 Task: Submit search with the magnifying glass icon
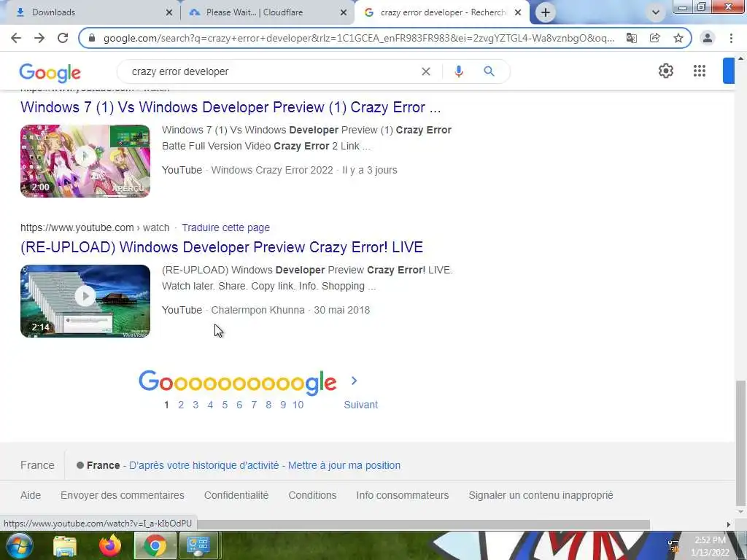(x=489, y=71)
